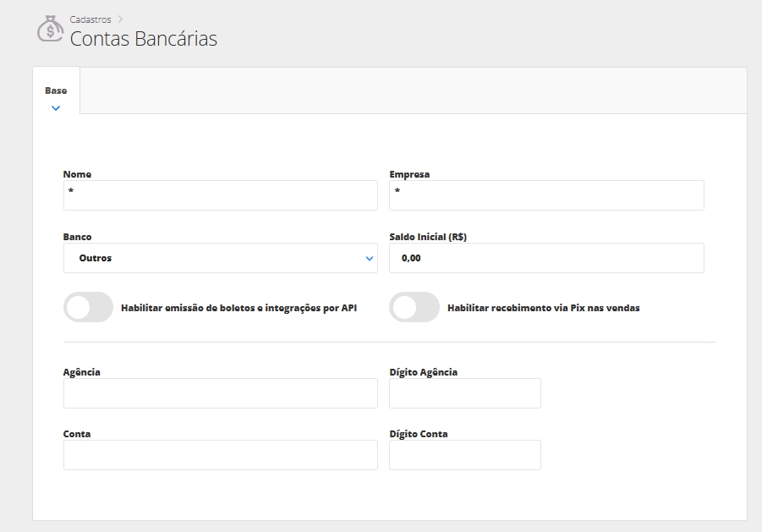762x532 pixels.
Task: Switch to the Base tab
Action: pos(56,90)
